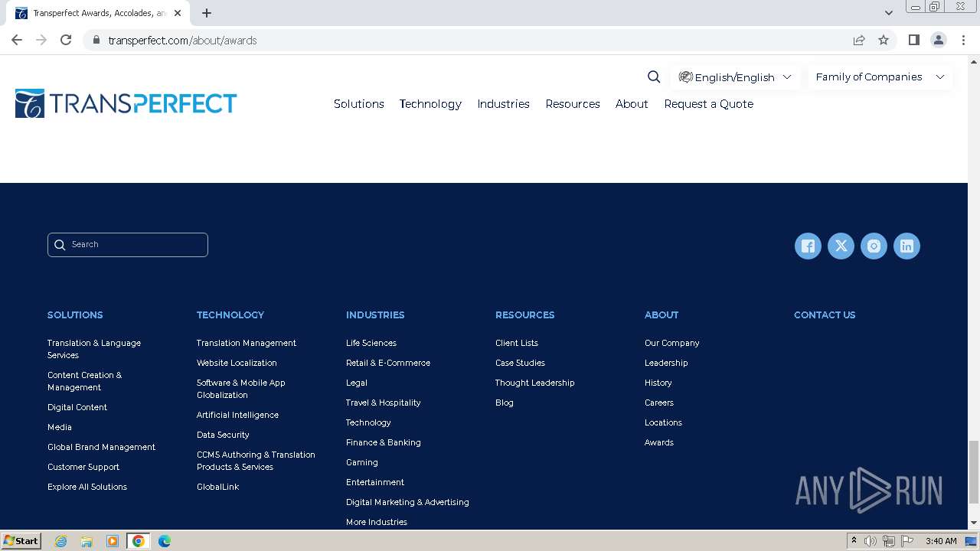Click the footer Search input field

(x=128, y=245)
